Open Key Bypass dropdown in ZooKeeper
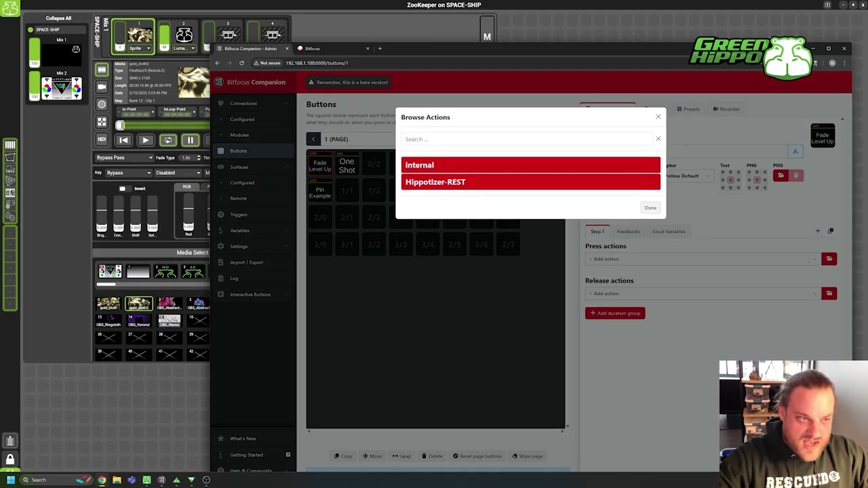Image resolution: width=868 pixels, height=488 pixels. [127, 173]
